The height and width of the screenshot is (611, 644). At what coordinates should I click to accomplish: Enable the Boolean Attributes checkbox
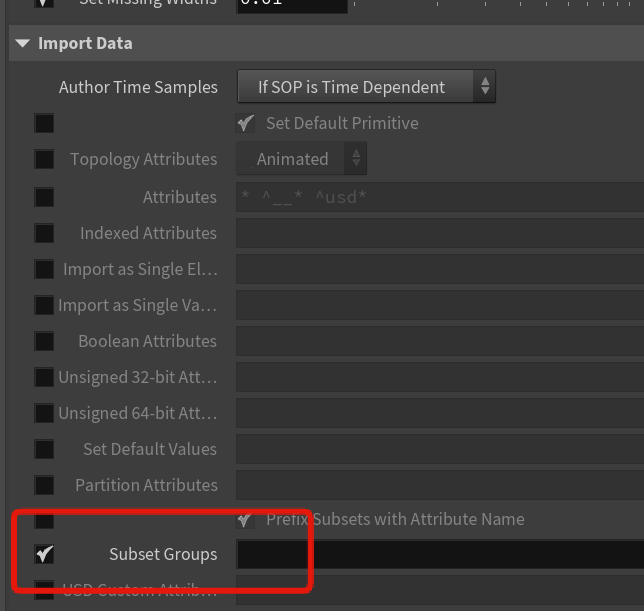44,341
